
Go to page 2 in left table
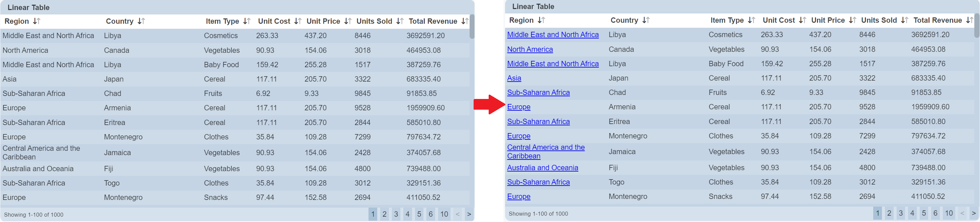[385, 214]
